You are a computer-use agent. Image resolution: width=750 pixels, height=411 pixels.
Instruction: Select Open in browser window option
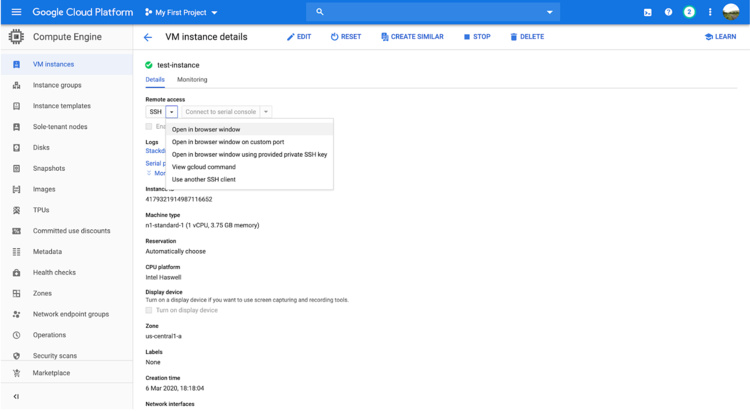pyautogui.click(x=206, y=129)
